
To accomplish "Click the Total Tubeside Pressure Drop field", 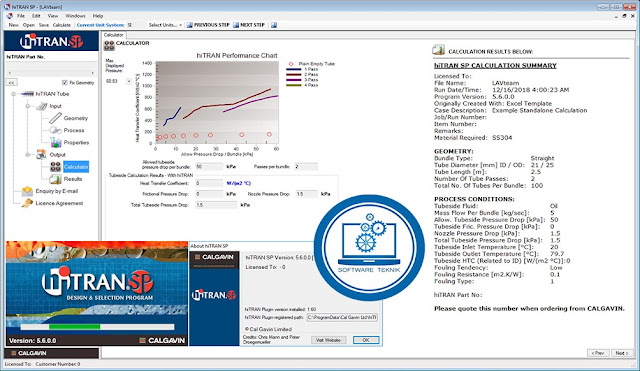I will click(x=216, y=205).
